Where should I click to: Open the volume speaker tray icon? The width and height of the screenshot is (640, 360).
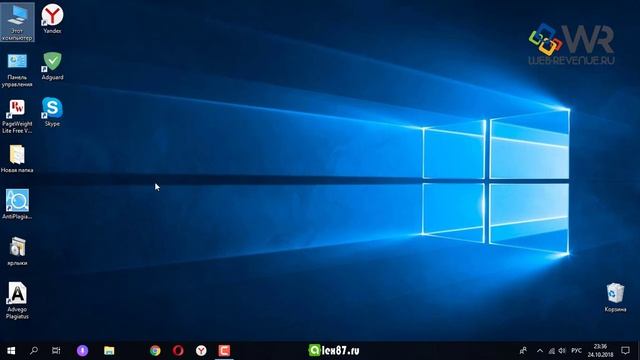point(562,351)
